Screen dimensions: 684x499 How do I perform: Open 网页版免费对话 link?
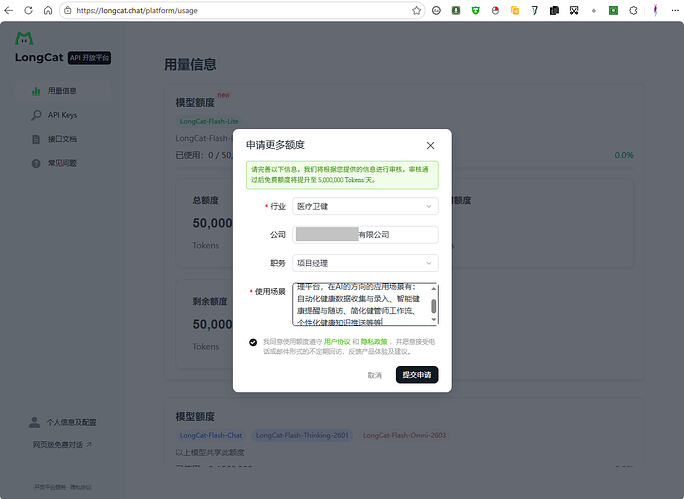[x=62, y=444]
